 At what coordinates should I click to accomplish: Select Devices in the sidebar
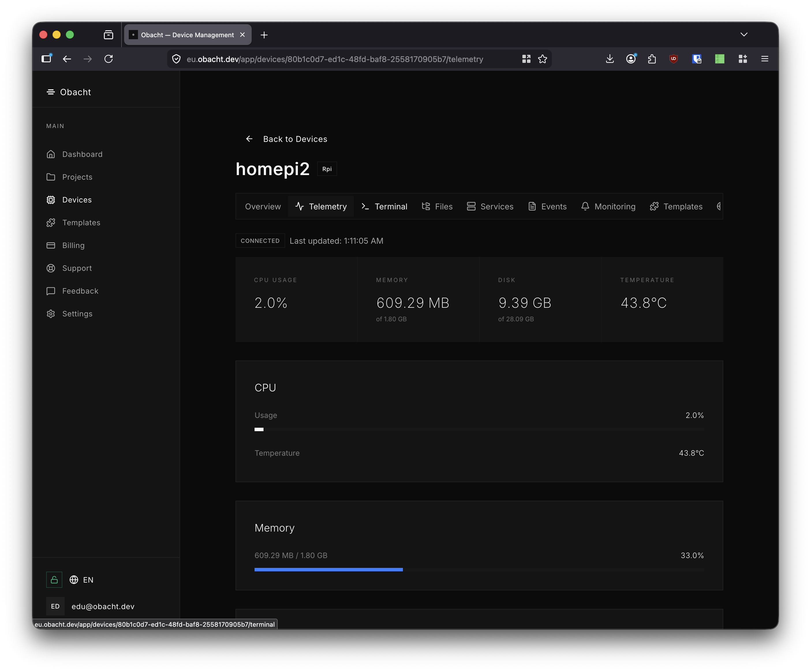[x=69, y=200]
